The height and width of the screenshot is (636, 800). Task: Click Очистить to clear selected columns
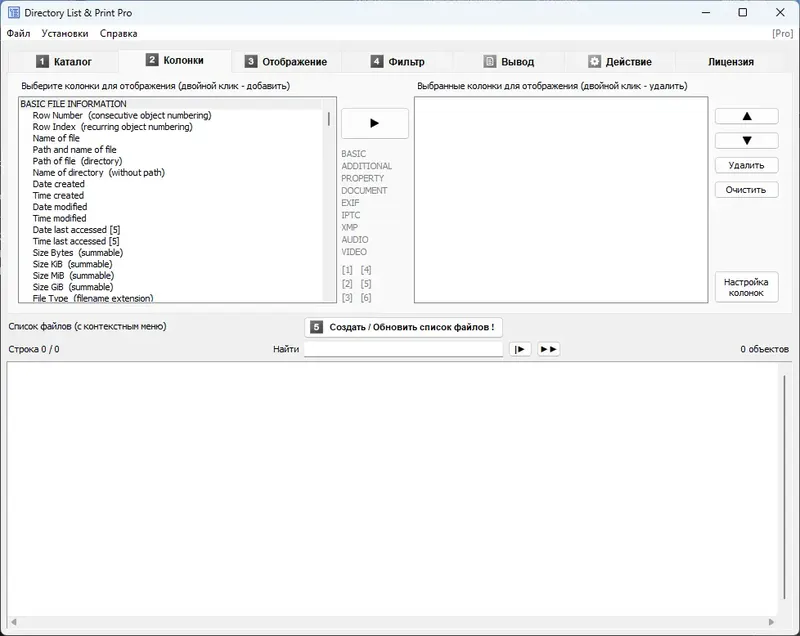pyautogui.click(x=745, y=189)
